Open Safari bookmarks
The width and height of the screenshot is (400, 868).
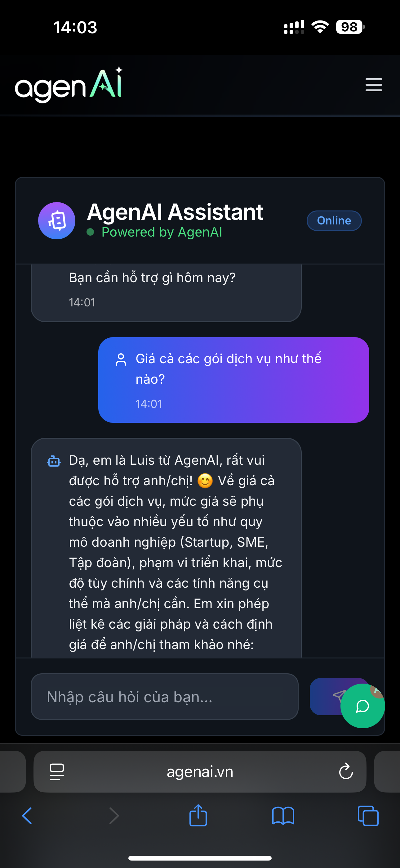point(283,816)
